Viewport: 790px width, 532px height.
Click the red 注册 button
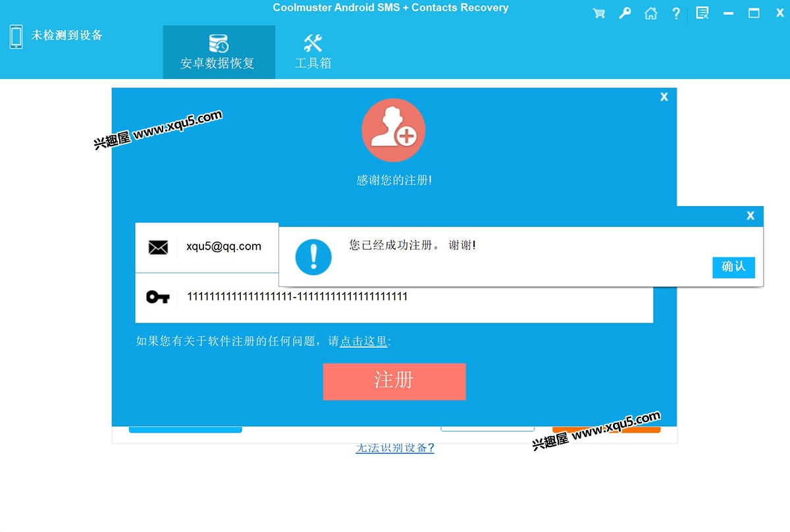pos(394,381)
